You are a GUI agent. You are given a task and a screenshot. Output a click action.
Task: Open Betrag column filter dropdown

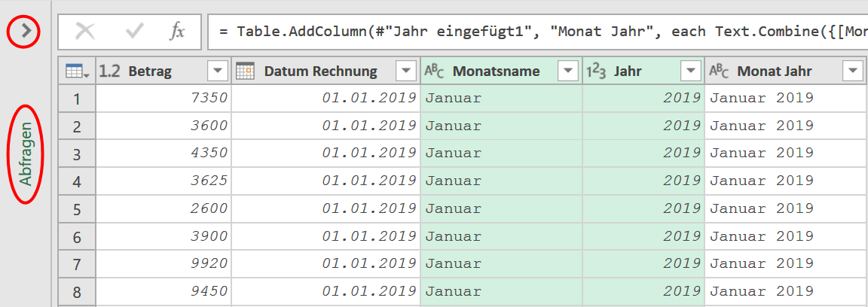218,71
